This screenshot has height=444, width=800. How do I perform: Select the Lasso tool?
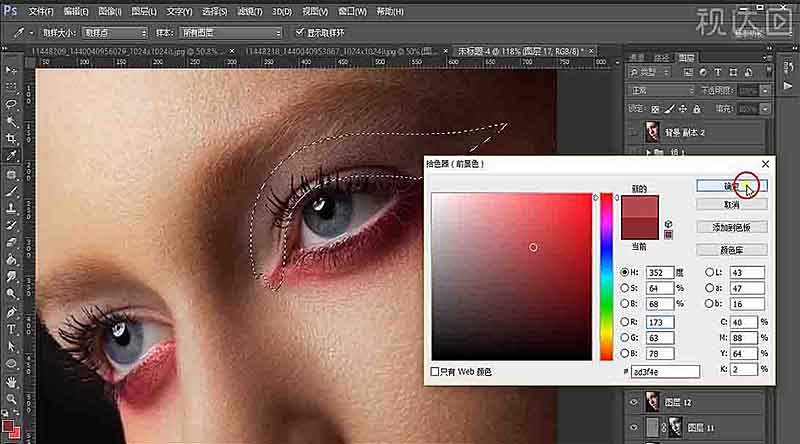(11, 104)
